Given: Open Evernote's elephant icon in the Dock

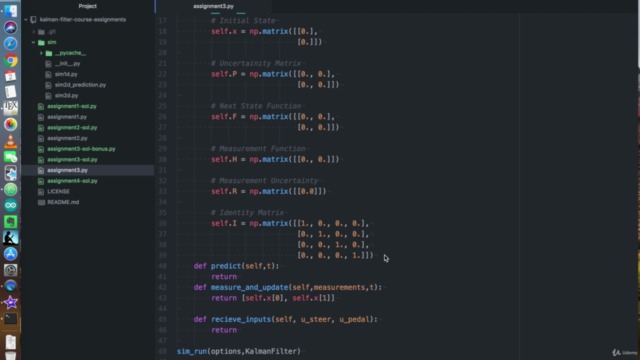Looking at the screenshot, I should (x=11, y=222).
